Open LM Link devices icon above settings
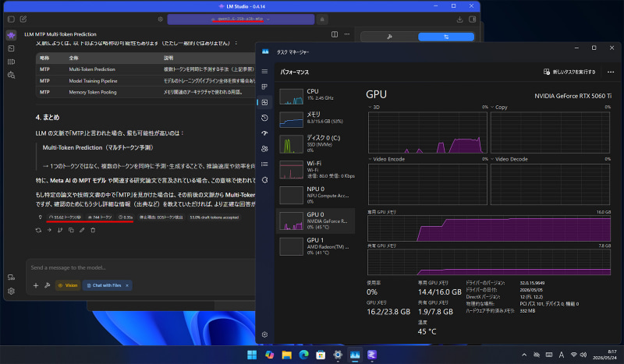 tap(11, 277)
